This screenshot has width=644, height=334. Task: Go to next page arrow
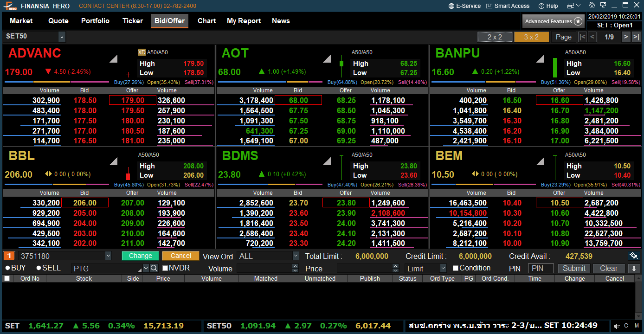pos(626,37)
